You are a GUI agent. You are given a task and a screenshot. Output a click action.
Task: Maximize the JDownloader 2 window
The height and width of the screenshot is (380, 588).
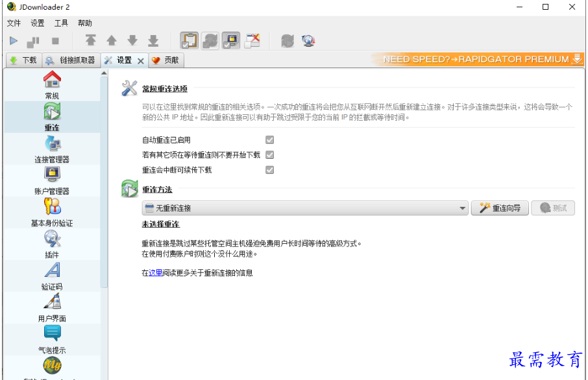click(x=546, y=7)
